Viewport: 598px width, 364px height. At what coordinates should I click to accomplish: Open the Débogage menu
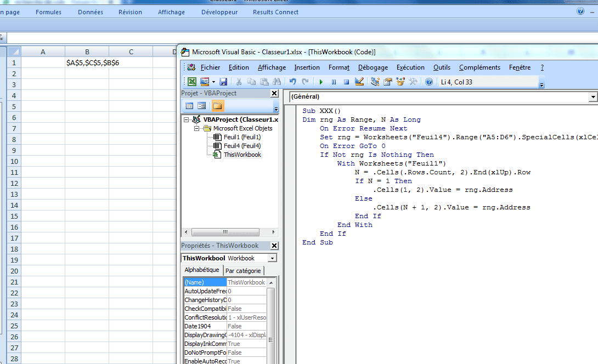[373, 67]
